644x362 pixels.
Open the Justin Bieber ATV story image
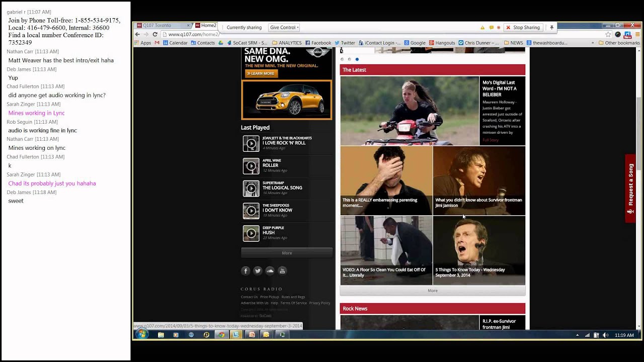[410, 111]
